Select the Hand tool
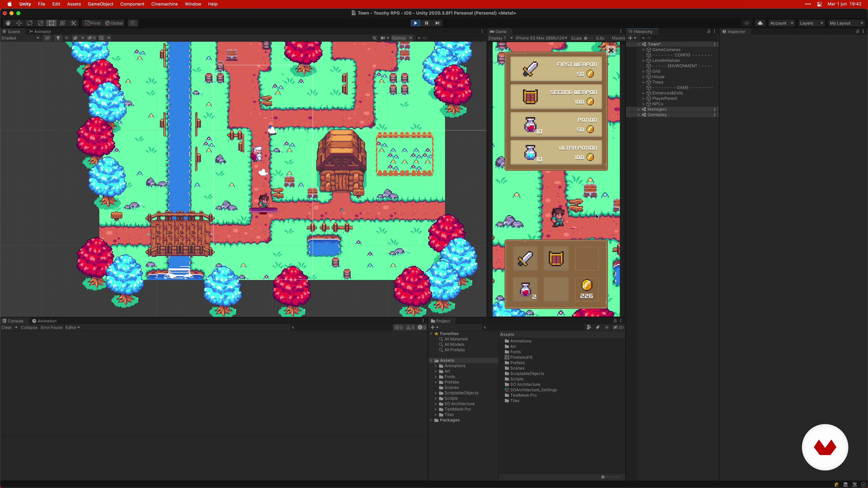This screenshot has height=488, width=868. [8, 23]
